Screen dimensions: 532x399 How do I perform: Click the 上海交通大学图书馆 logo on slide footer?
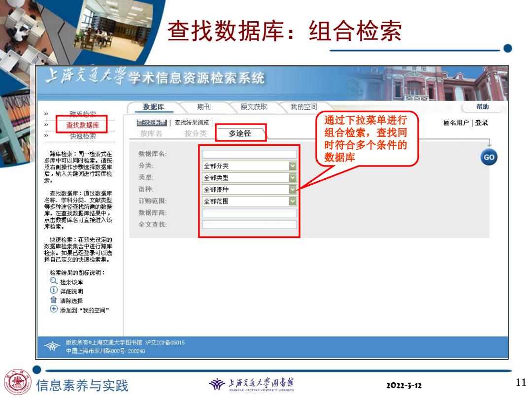click(251, 384)
